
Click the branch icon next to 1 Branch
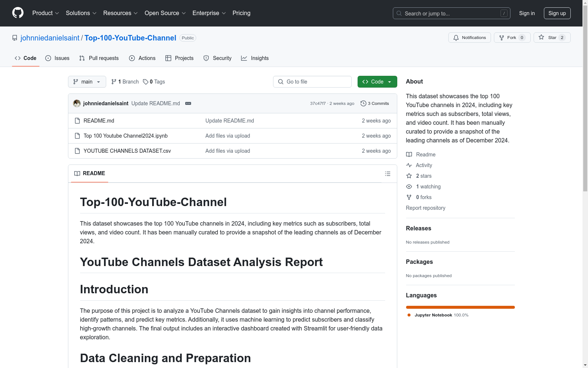point(114,82)
